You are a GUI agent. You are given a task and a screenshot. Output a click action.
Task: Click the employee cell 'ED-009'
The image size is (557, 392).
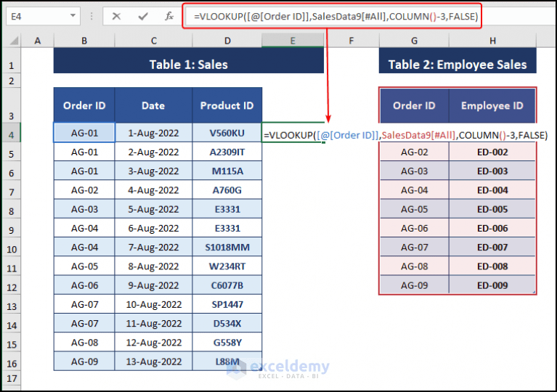coord(492,285)
